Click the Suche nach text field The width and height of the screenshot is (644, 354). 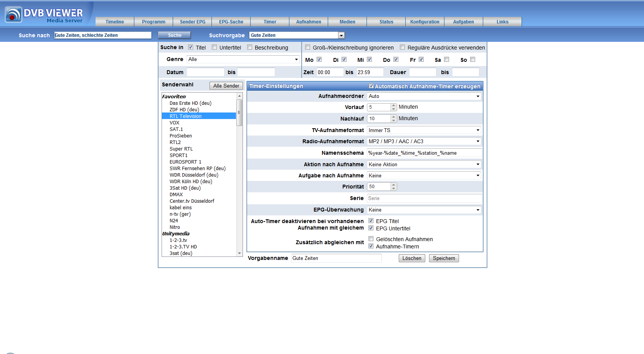103,35
